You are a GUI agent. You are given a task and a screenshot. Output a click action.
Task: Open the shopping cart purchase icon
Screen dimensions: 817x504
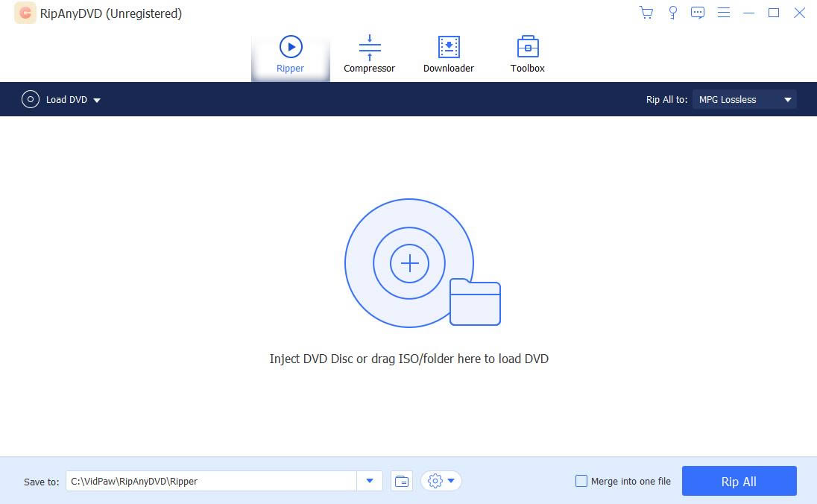(646, 13)
